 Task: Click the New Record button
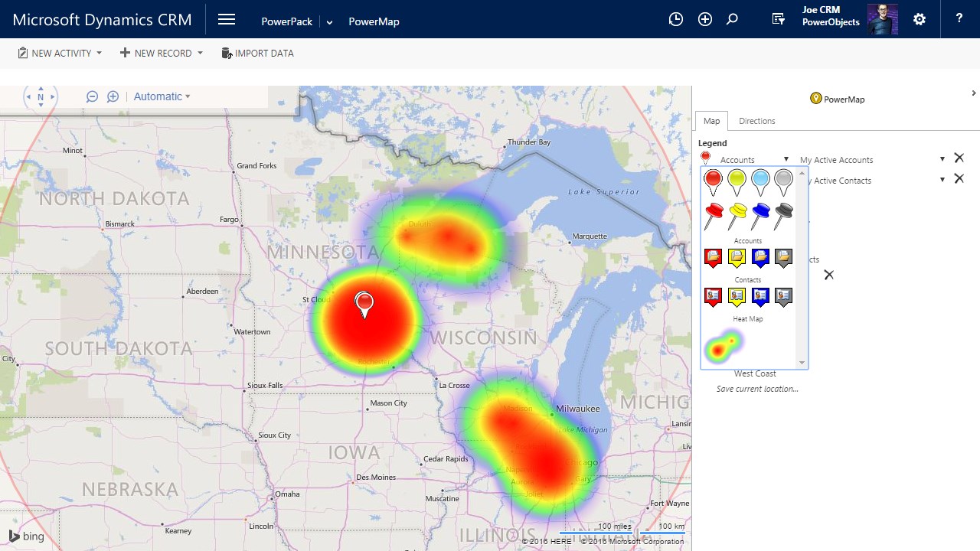coord(155,53)
